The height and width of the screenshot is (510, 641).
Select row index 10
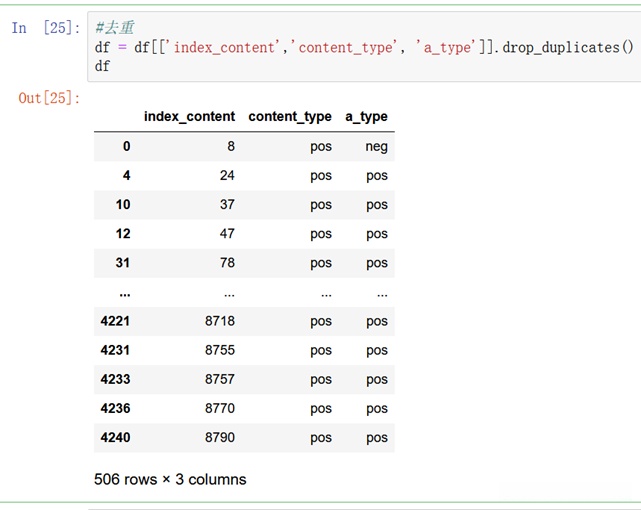point(123,204)
